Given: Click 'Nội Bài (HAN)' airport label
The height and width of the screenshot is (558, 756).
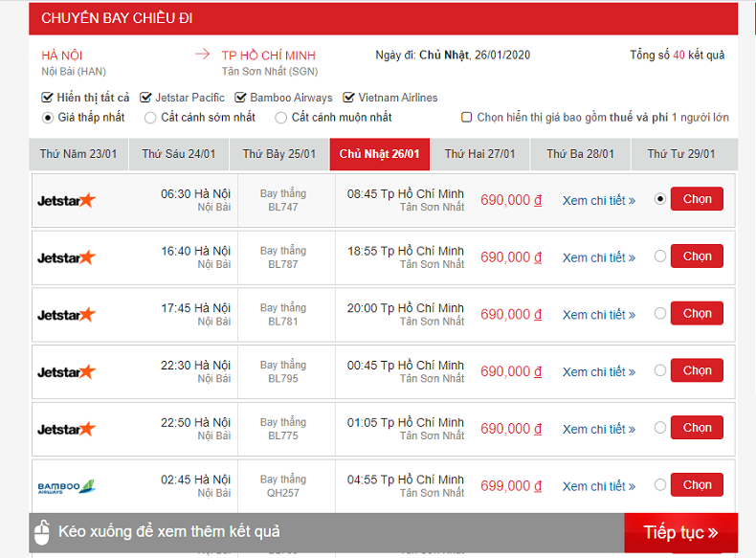Looking at the screenshot, I should tap(74, 72).
